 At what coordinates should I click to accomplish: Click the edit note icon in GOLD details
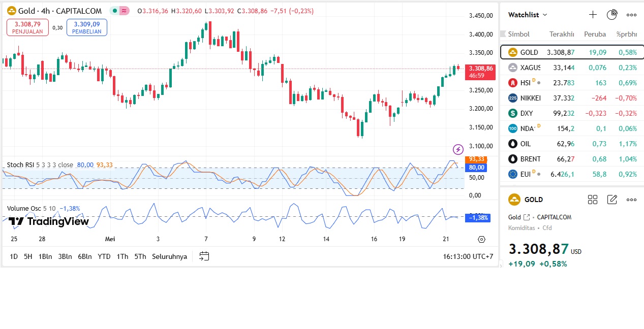click(612, 200)
